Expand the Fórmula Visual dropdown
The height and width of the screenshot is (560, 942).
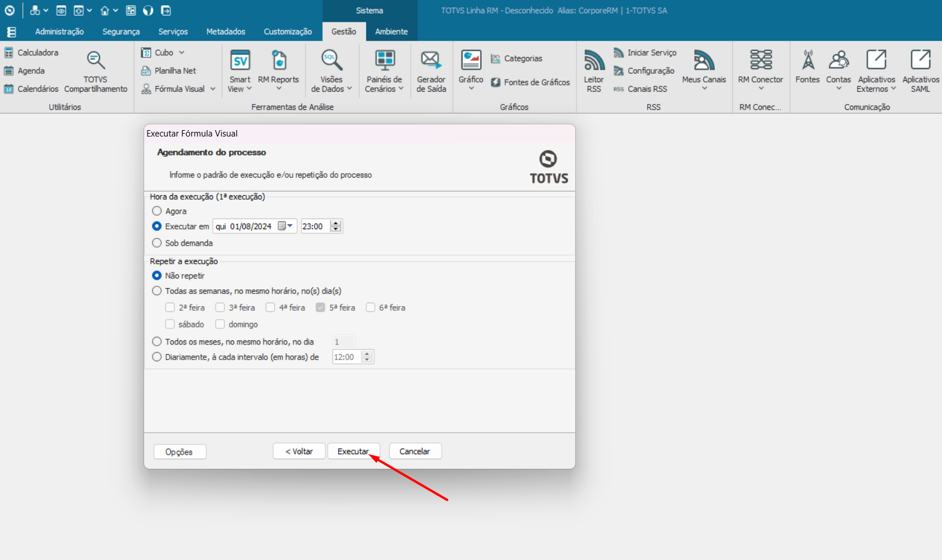(x=213, y=89)
